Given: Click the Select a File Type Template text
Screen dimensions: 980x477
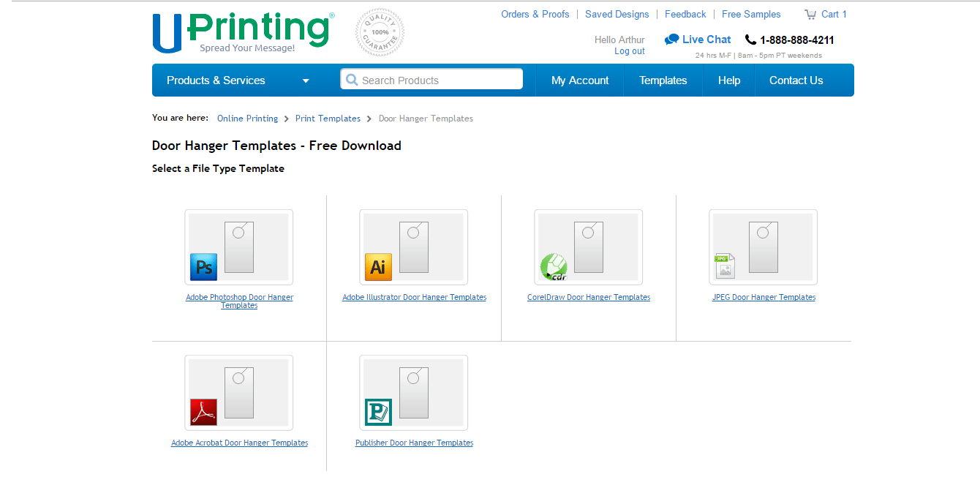Looking at the screenshot, I should 218,168.
